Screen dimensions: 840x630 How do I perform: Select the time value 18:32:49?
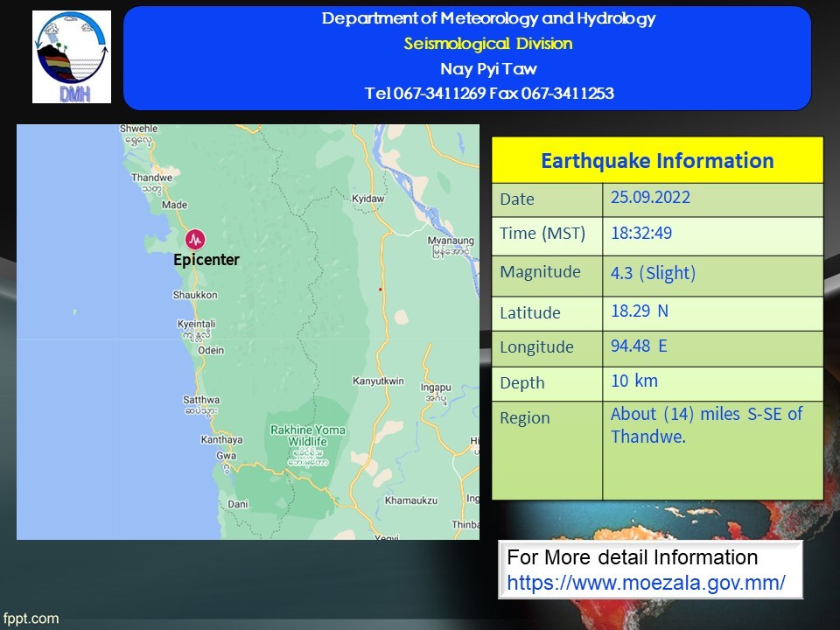[641, 234]
